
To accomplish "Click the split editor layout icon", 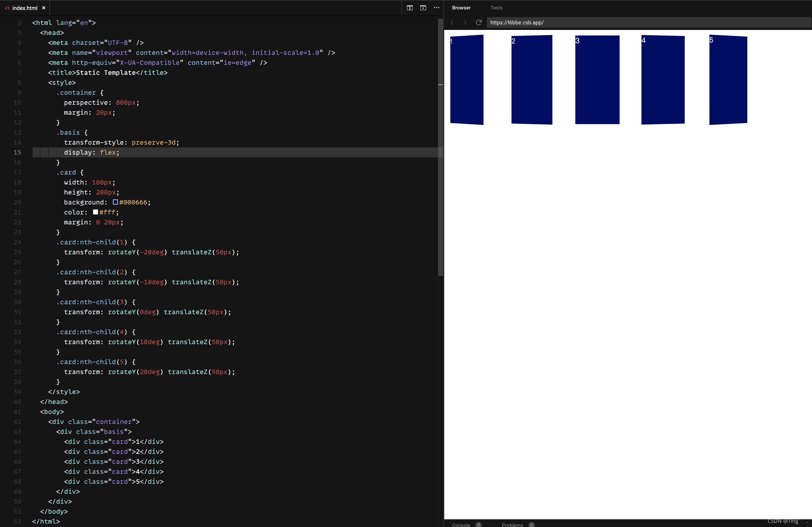I will (410, 8).
